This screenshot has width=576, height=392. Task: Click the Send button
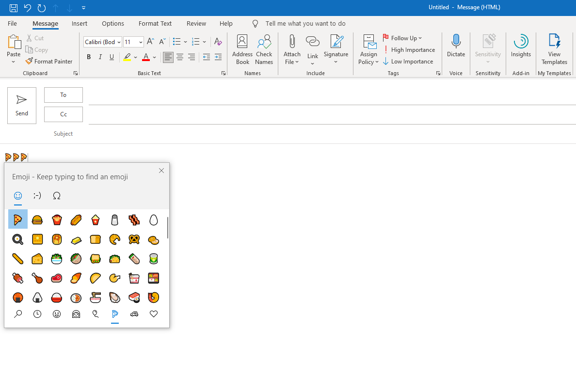coord(21,105)
